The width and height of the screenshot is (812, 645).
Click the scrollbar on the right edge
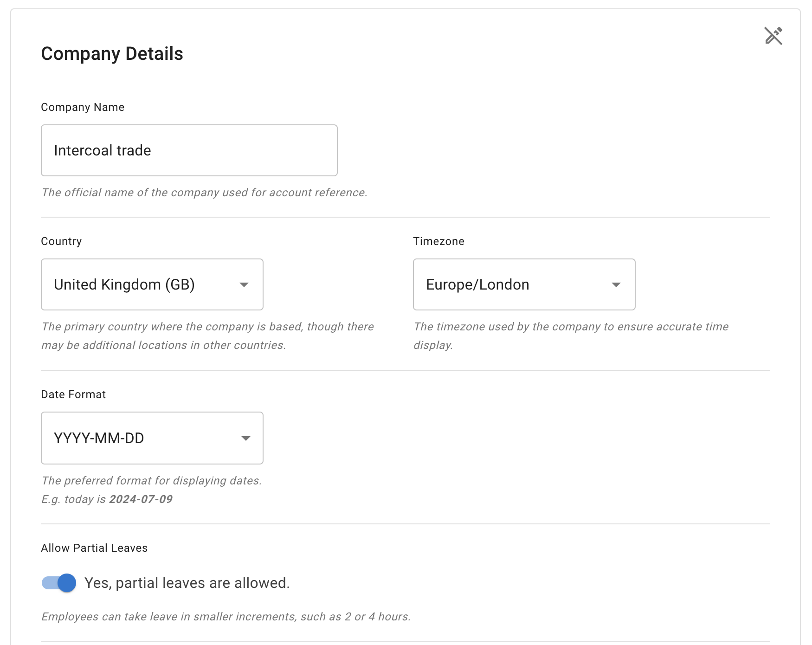coord(810,322)
